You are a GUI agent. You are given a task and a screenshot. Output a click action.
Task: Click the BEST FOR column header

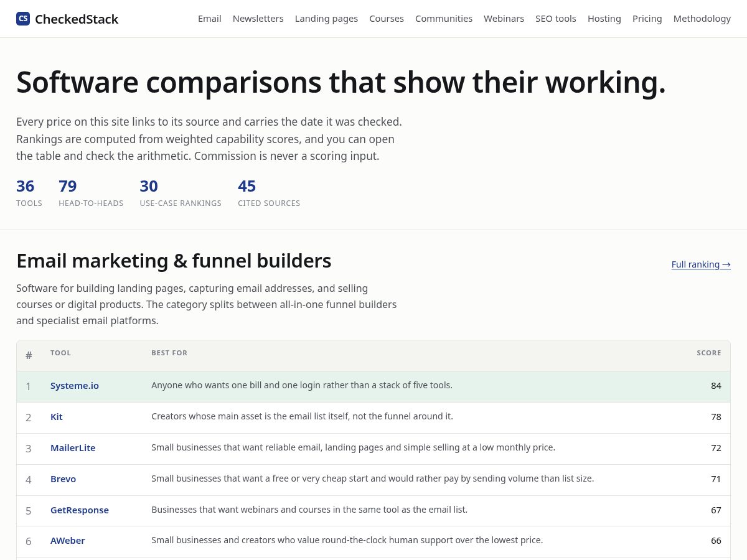coord(169,353)
